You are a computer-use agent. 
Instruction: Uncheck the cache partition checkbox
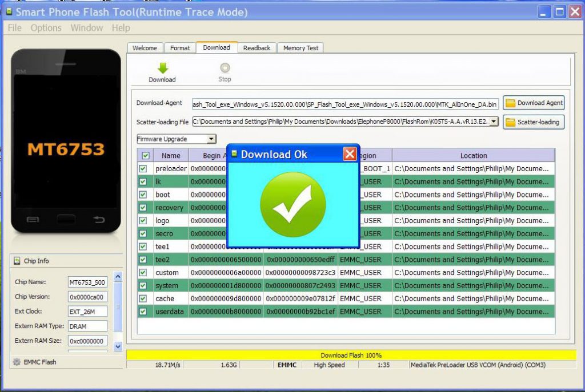point(143,298)
